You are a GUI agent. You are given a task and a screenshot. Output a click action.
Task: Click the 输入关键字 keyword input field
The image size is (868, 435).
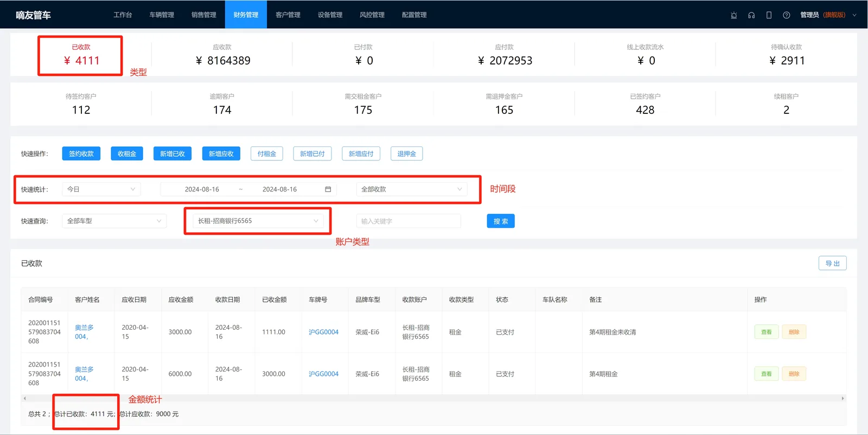click(409, 221)
